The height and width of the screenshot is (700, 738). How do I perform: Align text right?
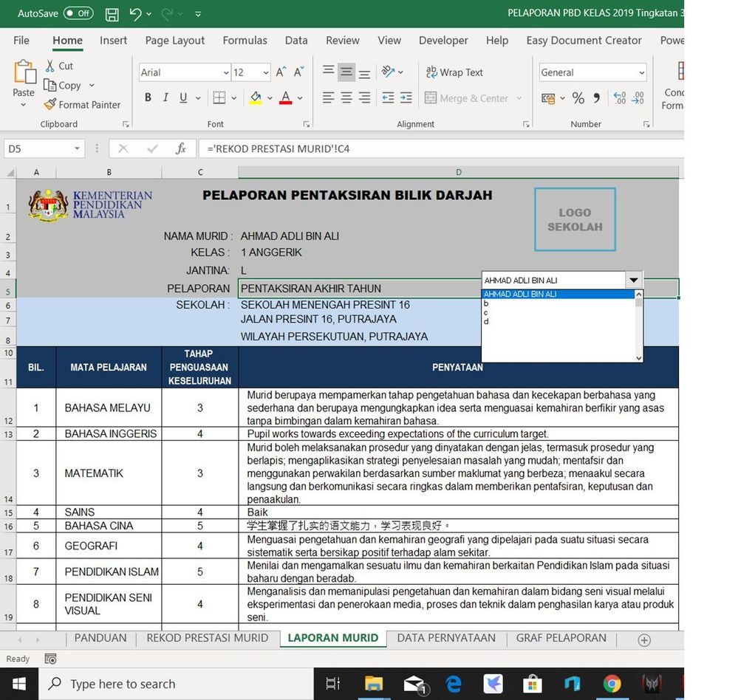pyautogui.click(x=364, y=98)
